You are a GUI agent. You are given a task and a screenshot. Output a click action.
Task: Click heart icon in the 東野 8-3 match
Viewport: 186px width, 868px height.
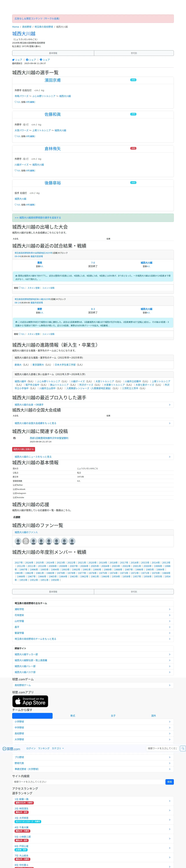pyautogui.click(x=20, y=334)
